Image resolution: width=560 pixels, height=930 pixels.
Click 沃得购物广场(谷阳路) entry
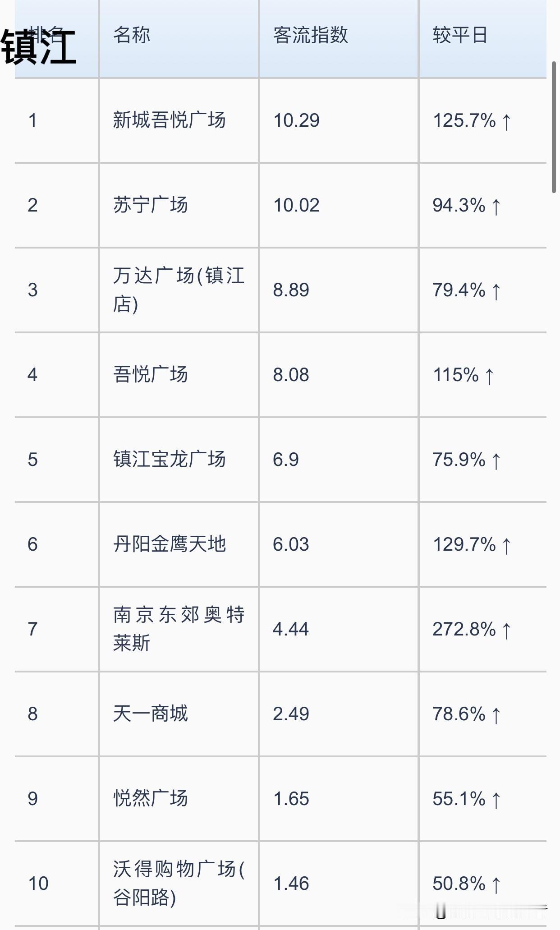(179, 883)
